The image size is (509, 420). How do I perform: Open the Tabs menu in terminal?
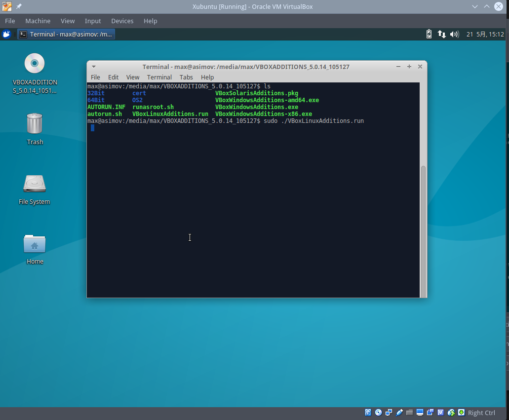pyautogui.click(x=186, y=77)
